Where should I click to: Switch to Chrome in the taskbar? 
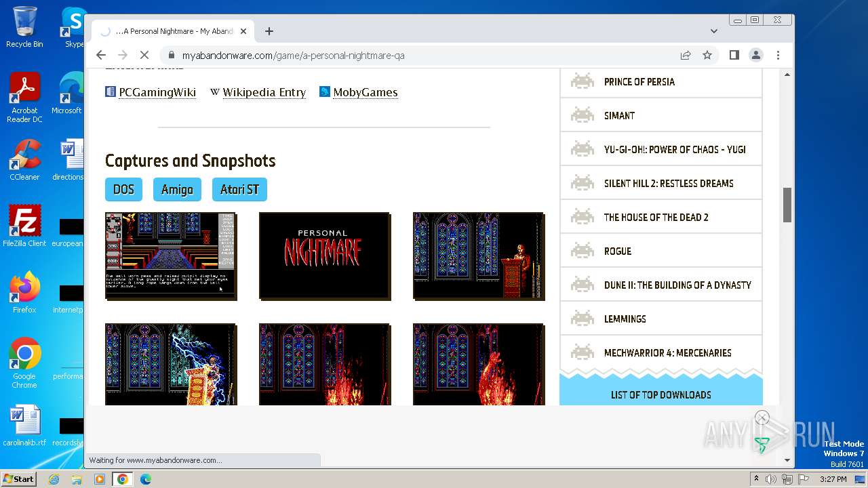(x=123, y=479)
